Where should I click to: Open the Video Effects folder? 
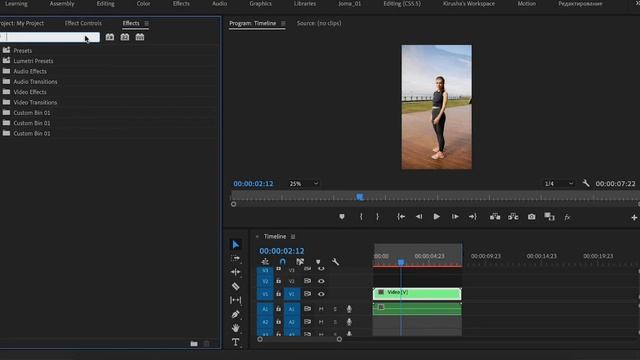(x=30, y=92)
